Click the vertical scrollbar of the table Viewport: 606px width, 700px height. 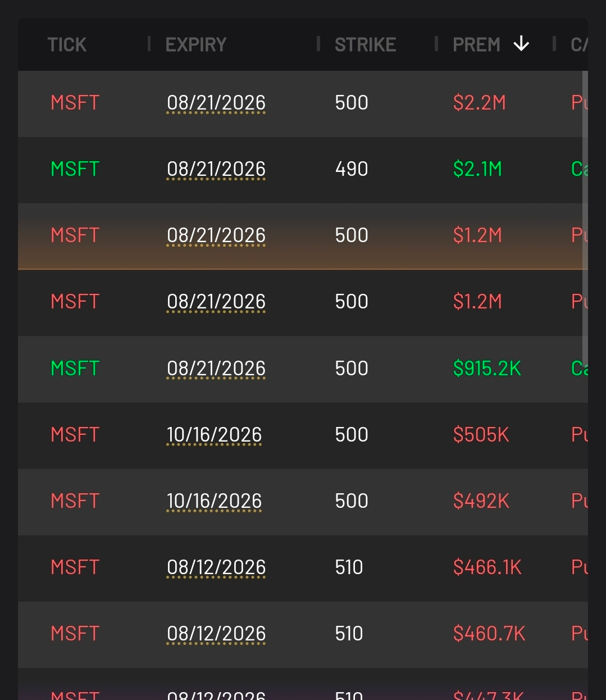[x=585, y=213]
